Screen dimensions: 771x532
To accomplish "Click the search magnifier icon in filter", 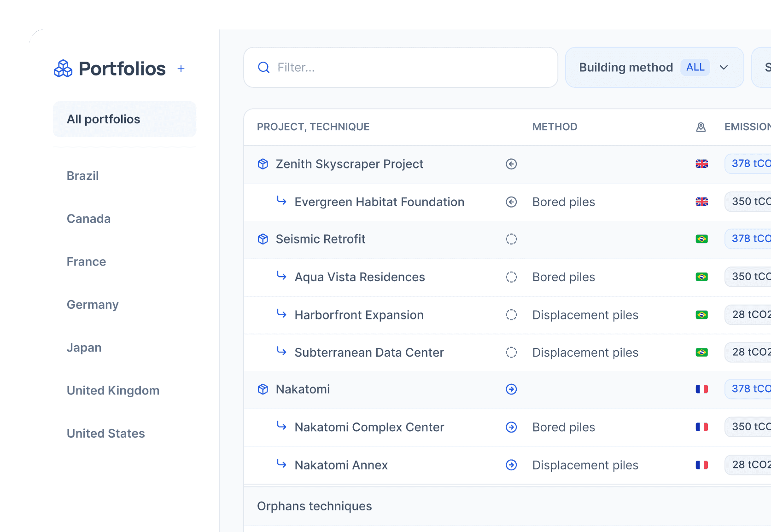I will 264,68.
